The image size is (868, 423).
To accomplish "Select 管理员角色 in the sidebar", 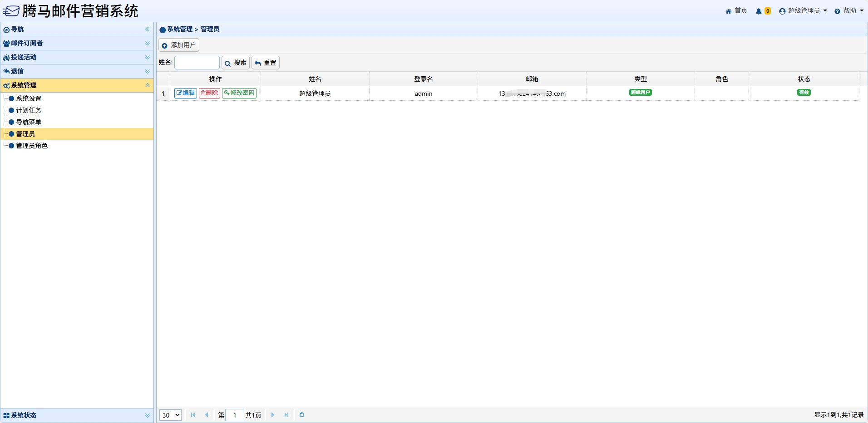I will (x=32, y=146).
